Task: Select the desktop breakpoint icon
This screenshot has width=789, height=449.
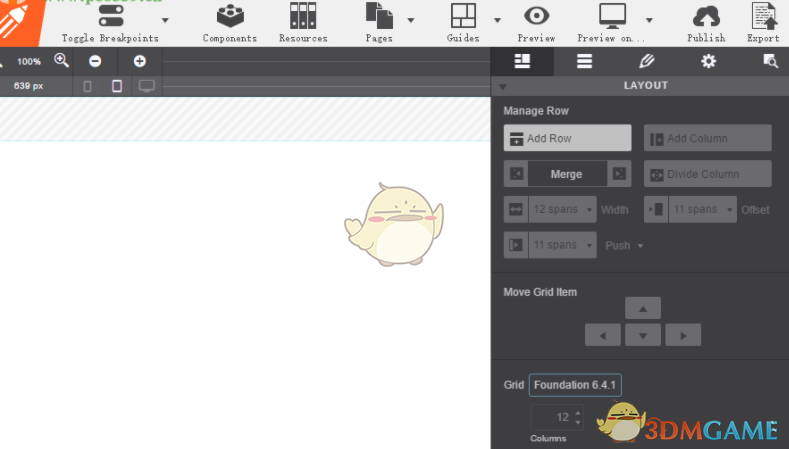Action: pos(146,86)
